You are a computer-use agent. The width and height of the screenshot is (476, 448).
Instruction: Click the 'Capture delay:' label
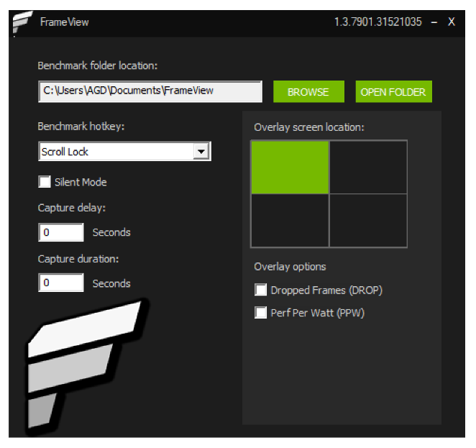tap(72, 208)
